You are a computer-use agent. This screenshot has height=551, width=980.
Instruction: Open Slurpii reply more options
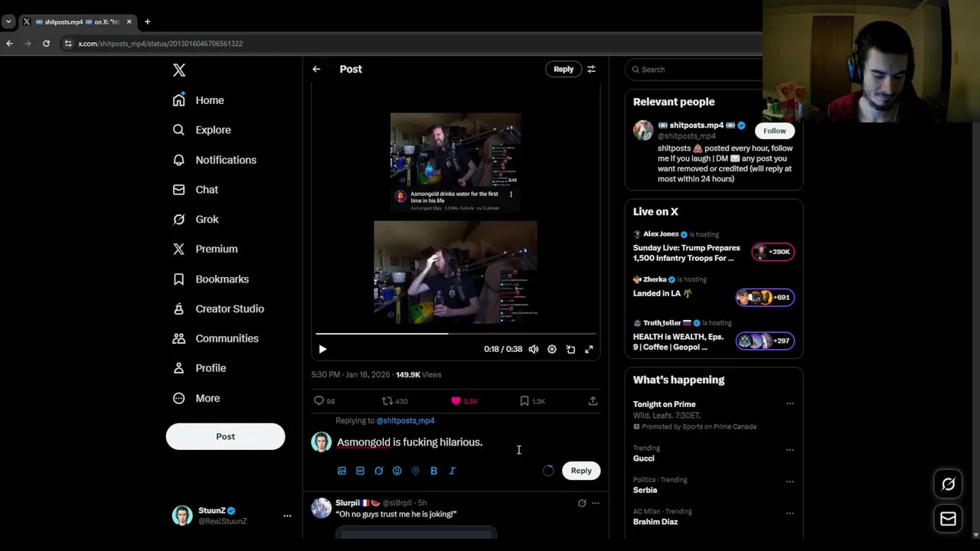coord(596,504)
